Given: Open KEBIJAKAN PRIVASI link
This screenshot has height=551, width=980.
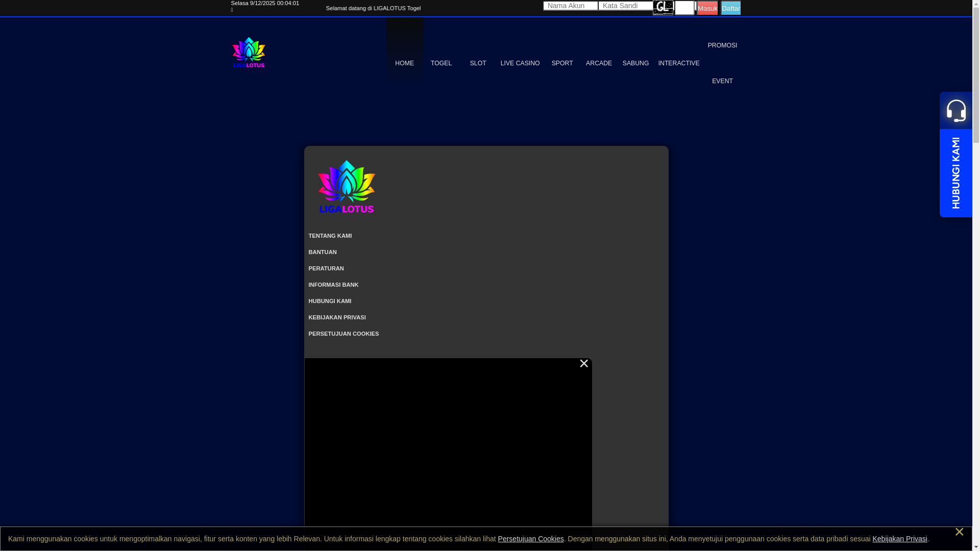Looking at the screenshot, I should 337,317.
